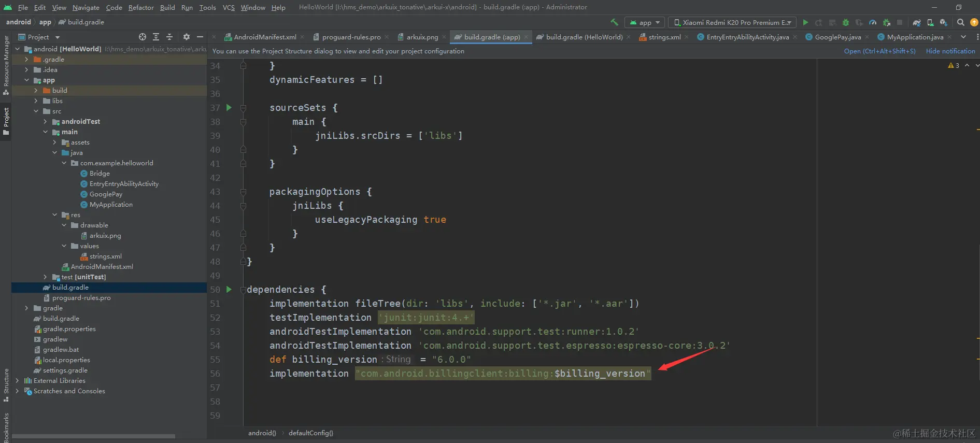Screen dimensions: 980x443
Task: Click Sync Project with Gradle Files icon
Action: 917,22
